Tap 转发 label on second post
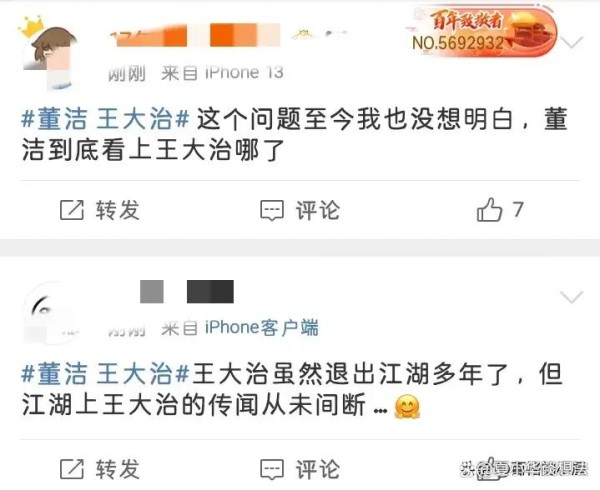The image size is (600, 490). click(x=118, y=469)
